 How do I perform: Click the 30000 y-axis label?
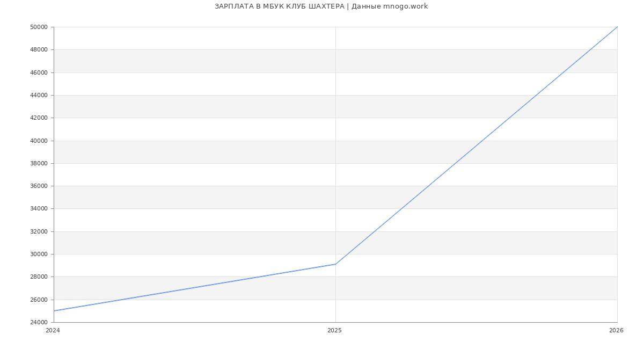tap(39, 254)
